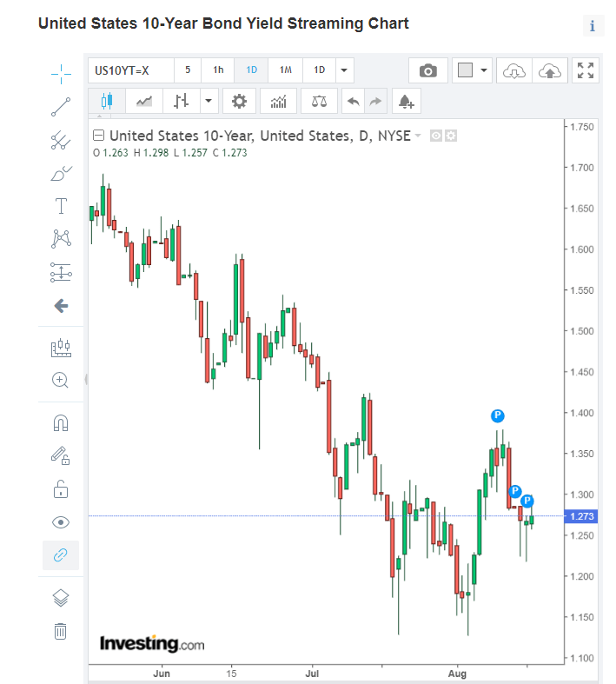Click the undo arrow
This screenshot has height=684, width=616.
click(x=353, y=101)
